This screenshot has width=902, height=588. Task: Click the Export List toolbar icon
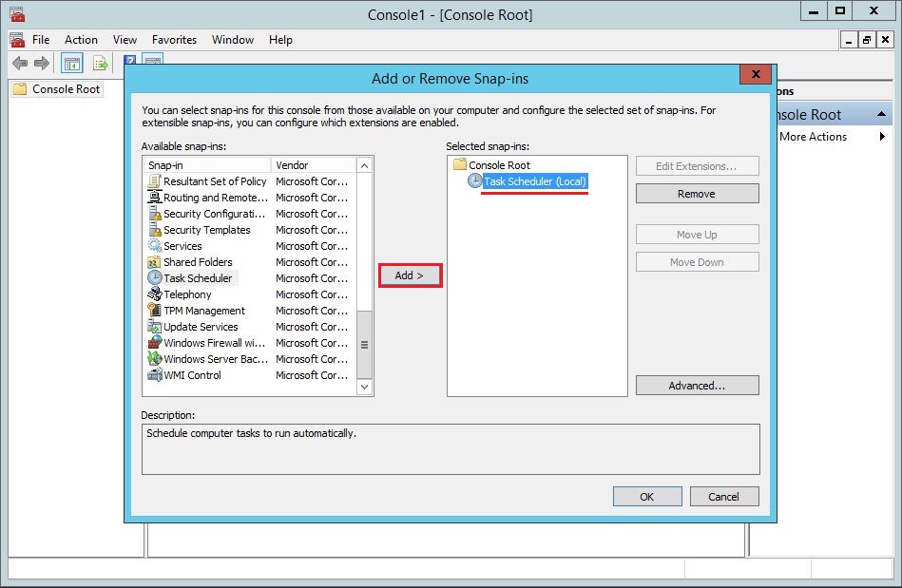point(101,64)
